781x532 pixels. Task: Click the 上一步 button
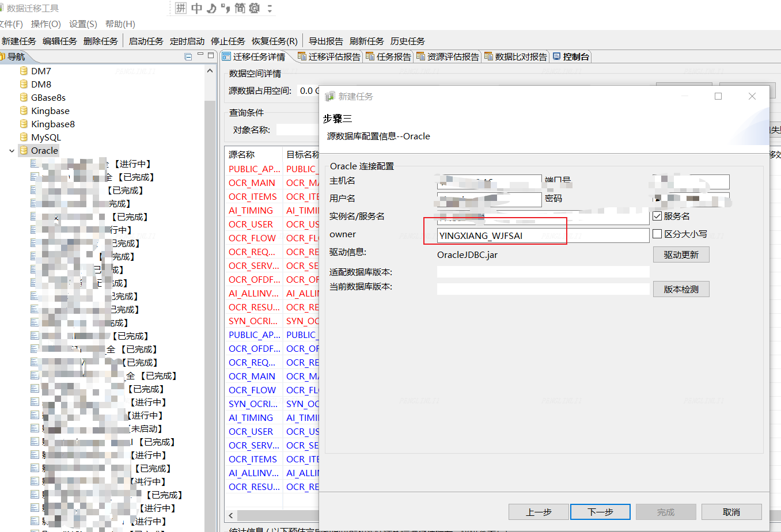point(539,512)
